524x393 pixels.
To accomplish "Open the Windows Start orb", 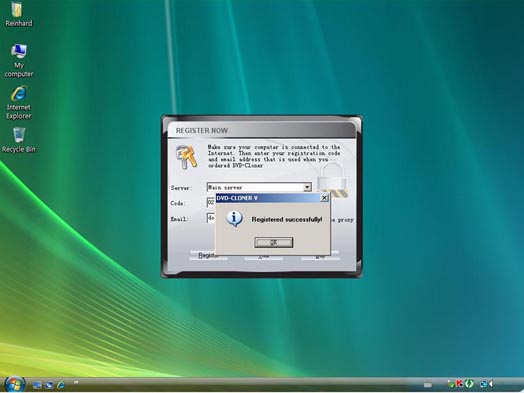I will pos(15,384).
